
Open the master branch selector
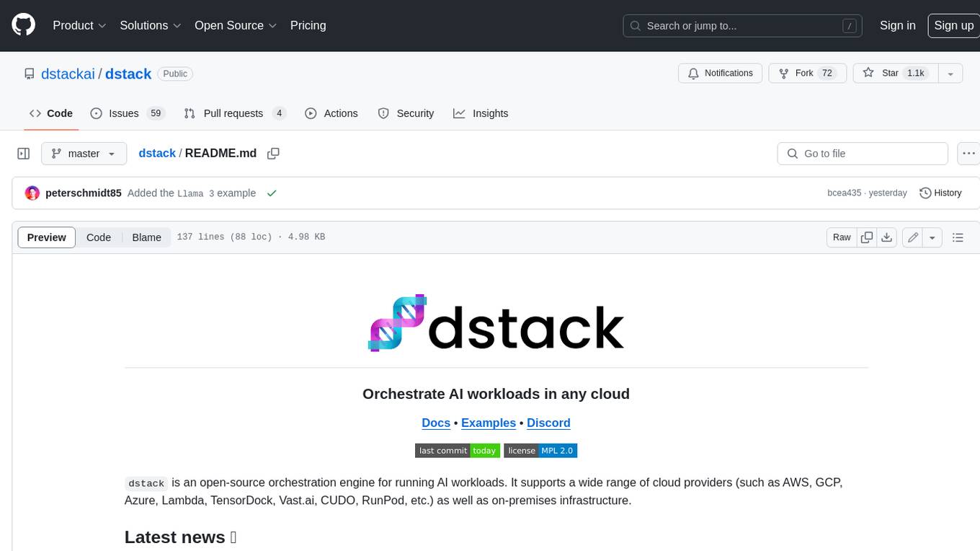(x=84, y=154)
